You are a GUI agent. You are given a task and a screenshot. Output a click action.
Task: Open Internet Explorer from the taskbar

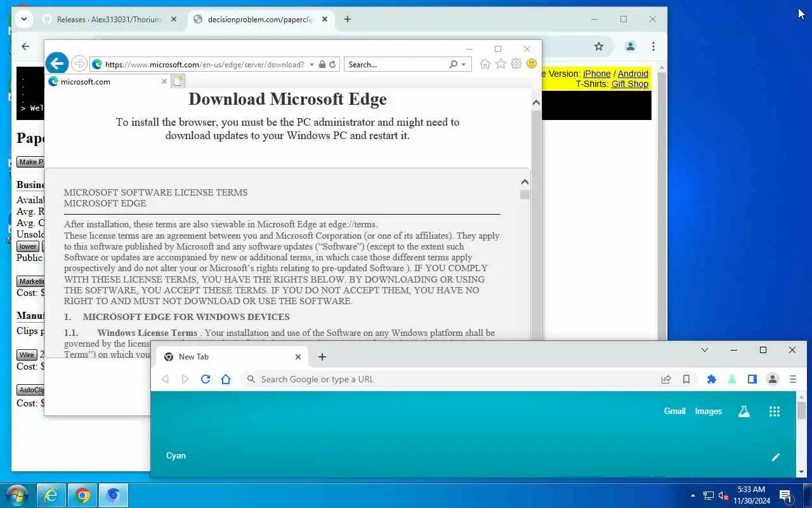[x=51, y=495]
